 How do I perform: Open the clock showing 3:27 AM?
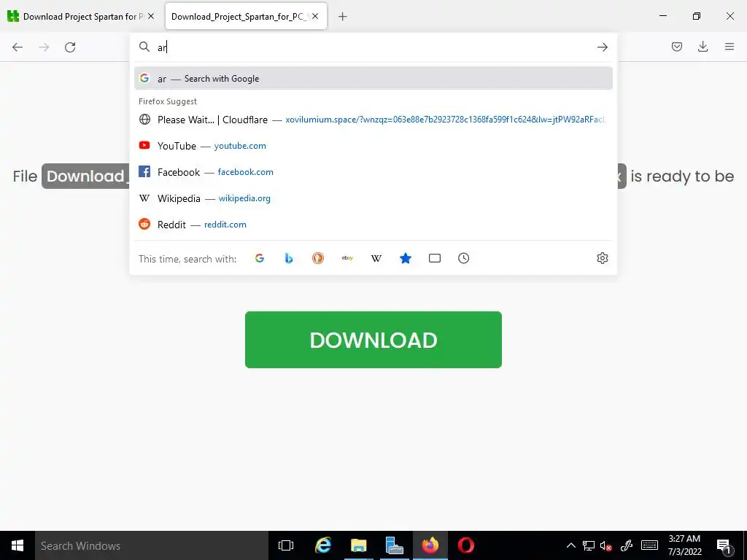[x=684, y=545]
